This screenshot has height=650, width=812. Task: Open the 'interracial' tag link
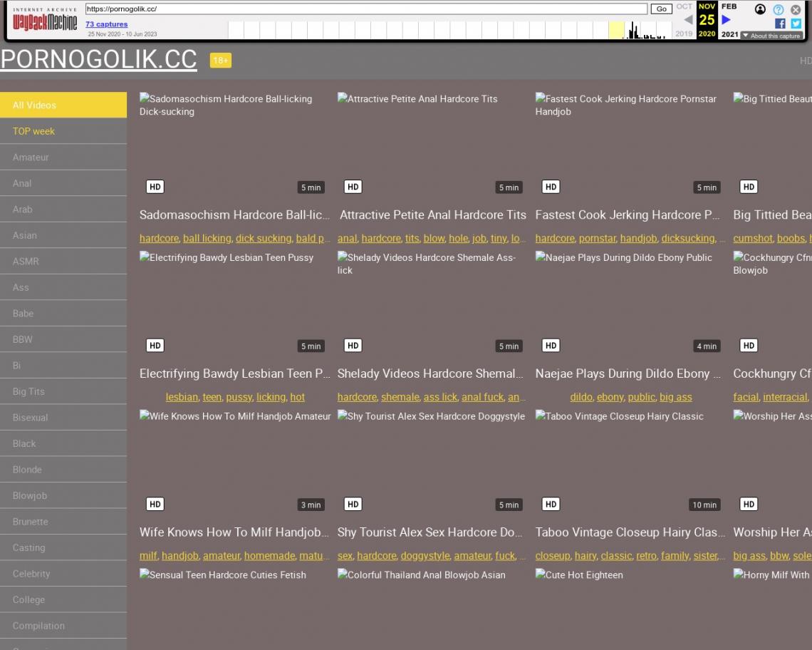click(x=785, y=397)
